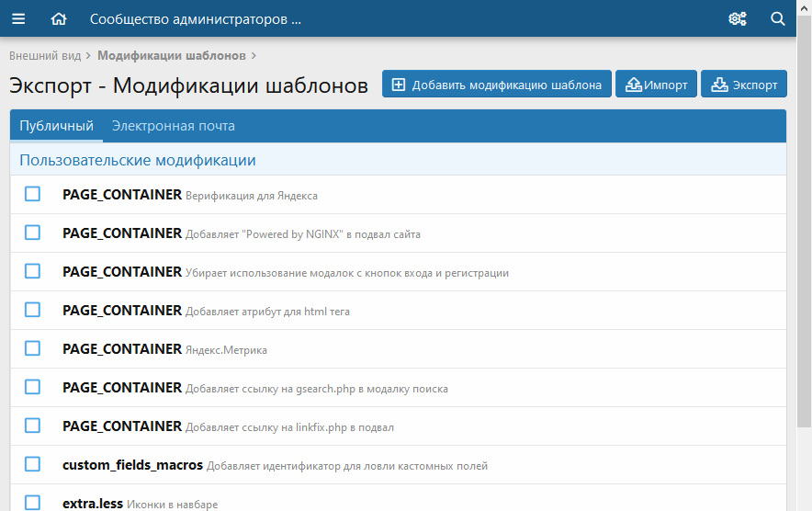This screenshot has width=812, height=511.
Task: Collapse the Пользовательские модификации section header
Action: [x=138, y=160]
